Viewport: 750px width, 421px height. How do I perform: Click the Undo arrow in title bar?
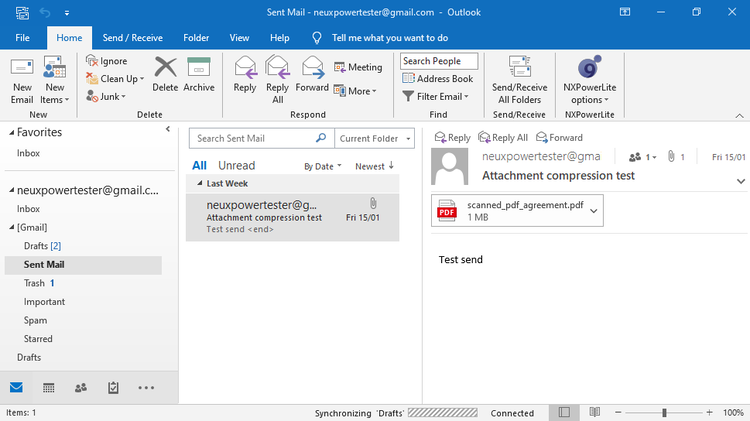click(45, 12)
